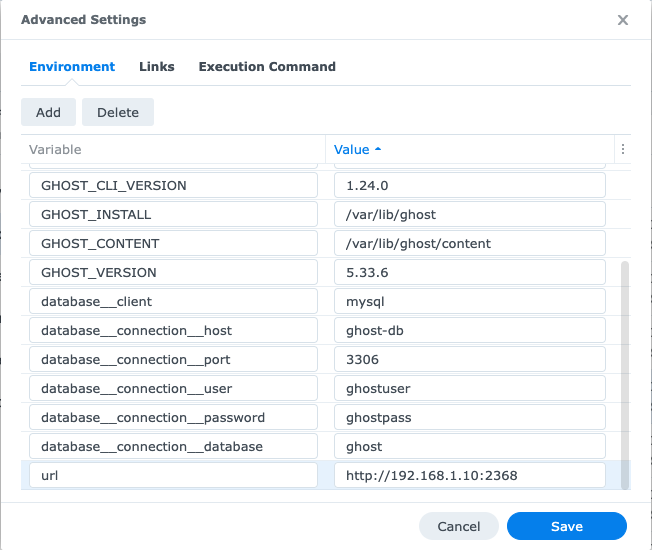The image size is (652, 550).
Task: Edit the database__connection__password value ghostpass
Action: pos(470,417)
